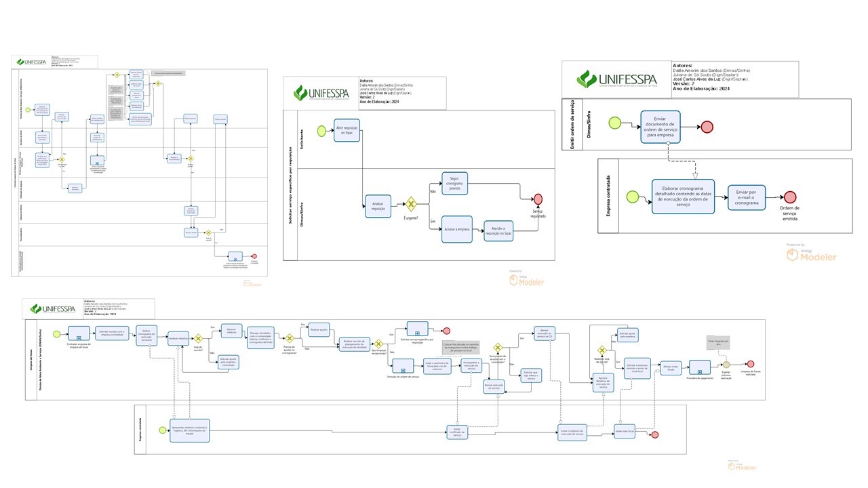Screen dimensions: 868x488
Task: Select 'Acompanhar a execução do serviço' task
Action: tap(471, 365)
